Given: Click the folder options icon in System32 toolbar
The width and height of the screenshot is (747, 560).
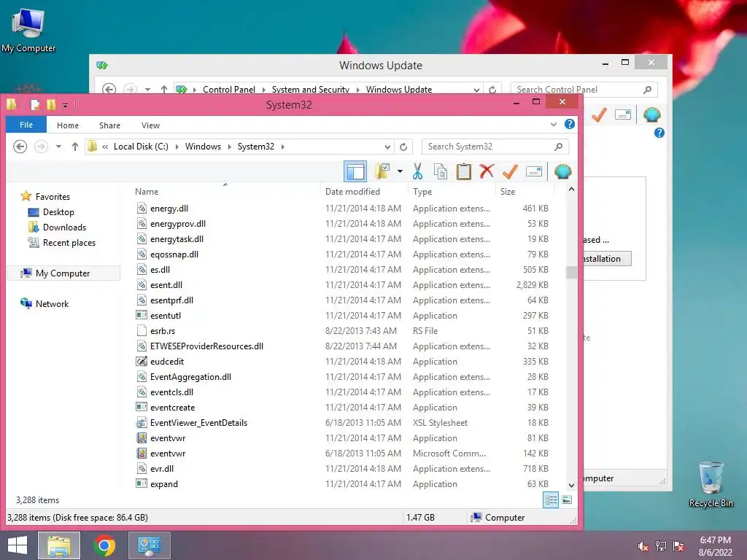Looking at the screenshot, I should (x=382, y=171).
